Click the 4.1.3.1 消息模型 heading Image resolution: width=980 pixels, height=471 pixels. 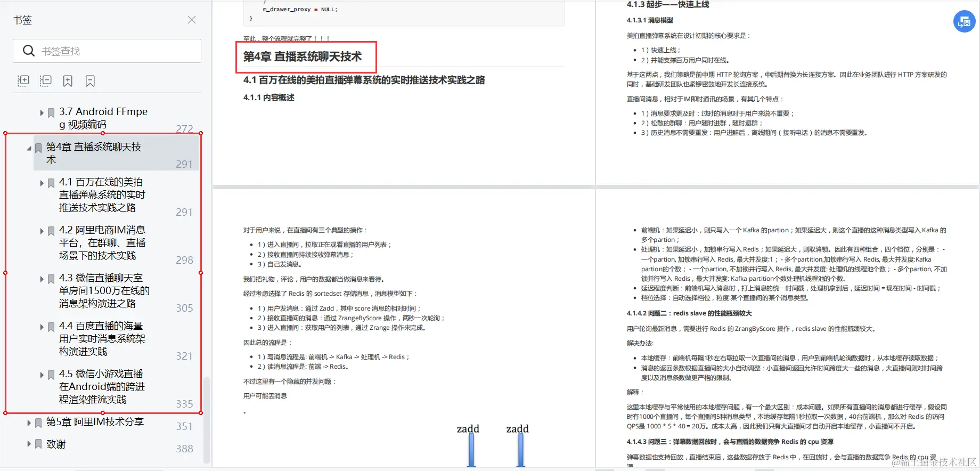point(650,20)
